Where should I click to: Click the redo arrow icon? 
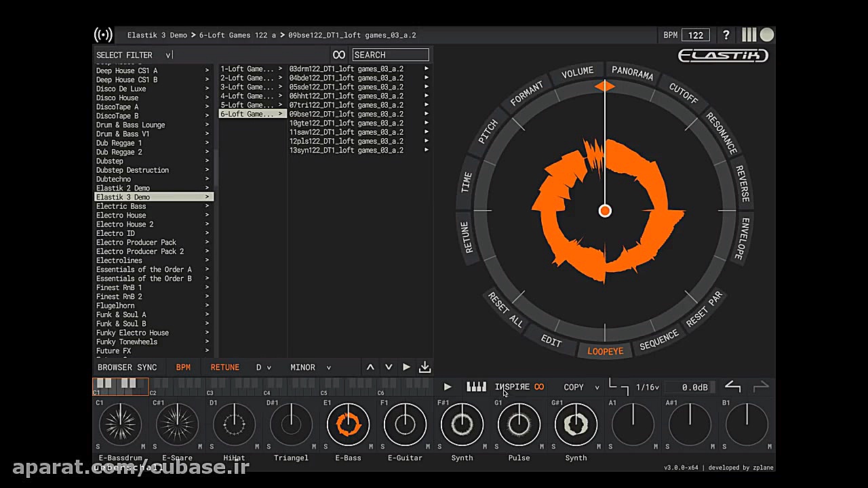click(x=761, y=386)
